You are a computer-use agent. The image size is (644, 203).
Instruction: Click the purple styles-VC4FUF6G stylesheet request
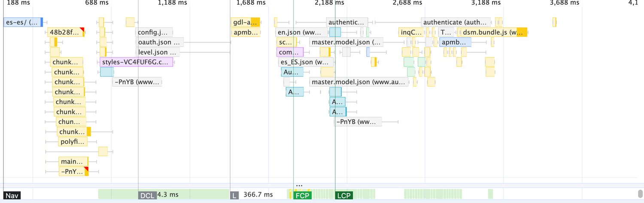(x=136, y=62)
